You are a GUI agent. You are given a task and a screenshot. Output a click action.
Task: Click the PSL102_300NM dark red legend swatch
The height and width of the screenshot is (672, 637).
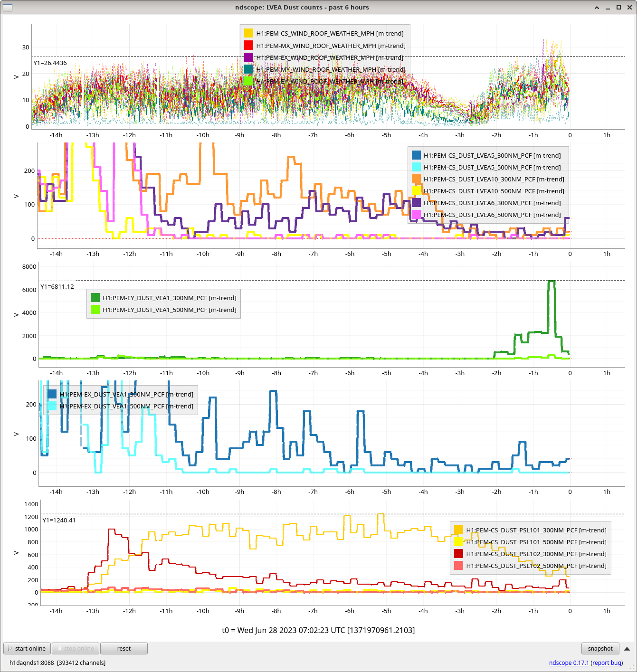458,554
